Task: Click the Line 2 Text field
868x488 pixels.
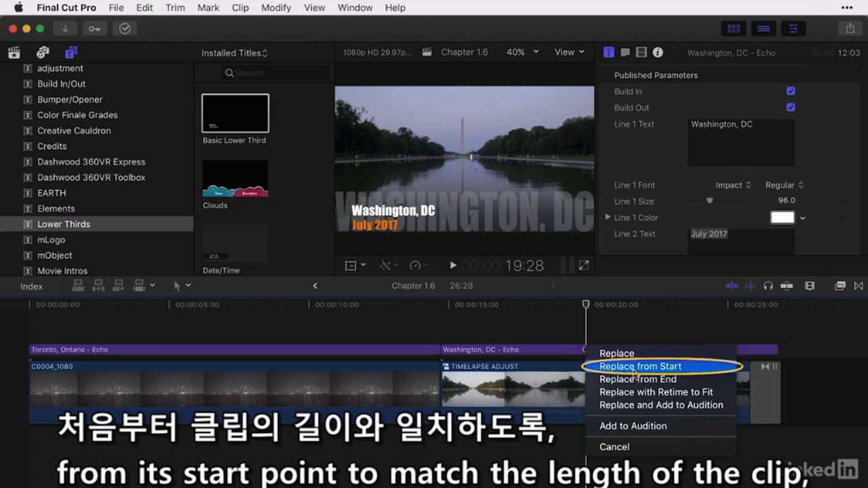Action: pyautogui.click(x=741, y=241)
